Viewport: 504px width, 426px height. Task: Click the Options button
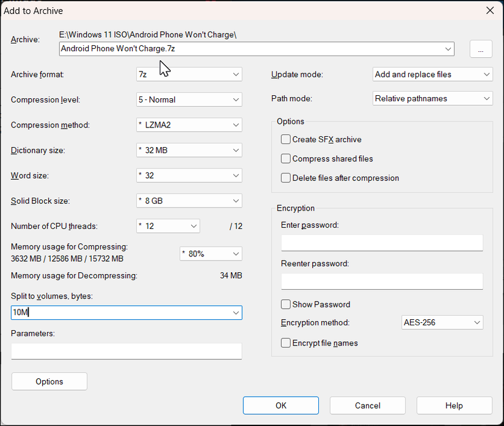point(49,381)
